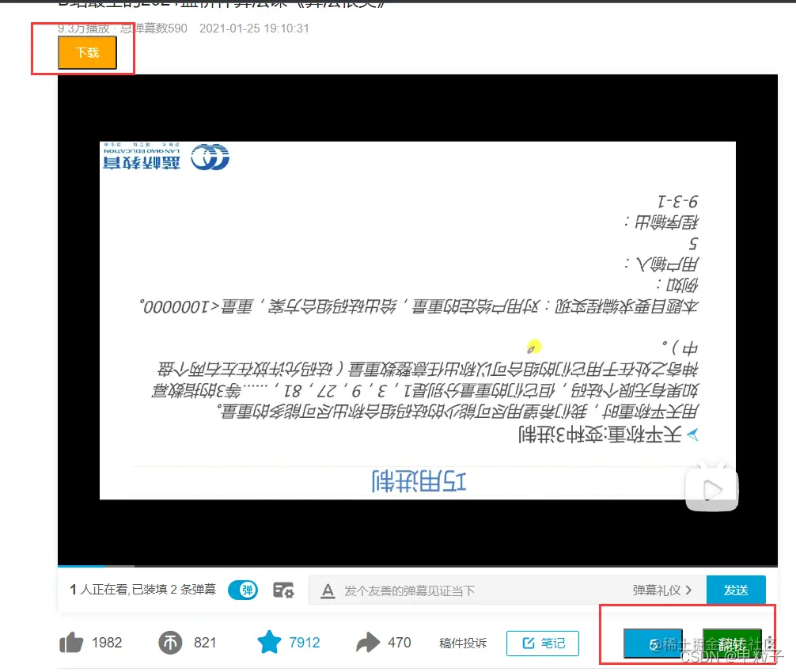796x672 pixels.
Task: Click the 下载 download button
Action: tap(87, 52)
